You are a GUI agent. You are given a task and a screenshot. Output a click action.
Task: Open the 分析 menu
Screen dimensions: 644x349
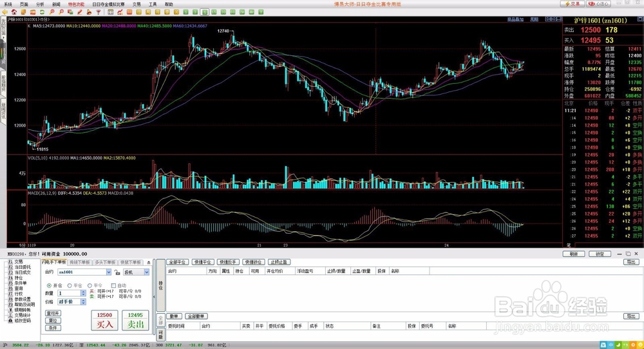(x=40, y=4)
